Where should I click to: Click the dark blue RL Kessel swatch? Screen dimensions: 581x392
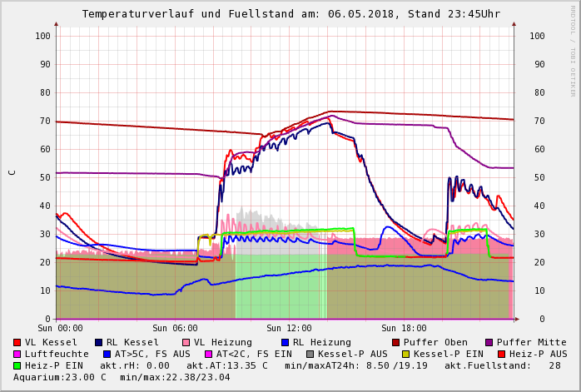point(99,342)
